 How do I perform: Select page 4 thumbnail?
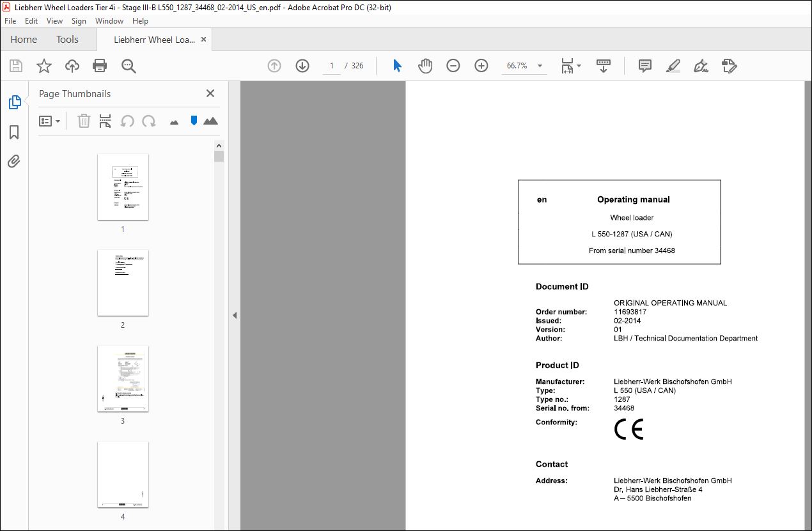pyautogui.click(x=123, y=474)
